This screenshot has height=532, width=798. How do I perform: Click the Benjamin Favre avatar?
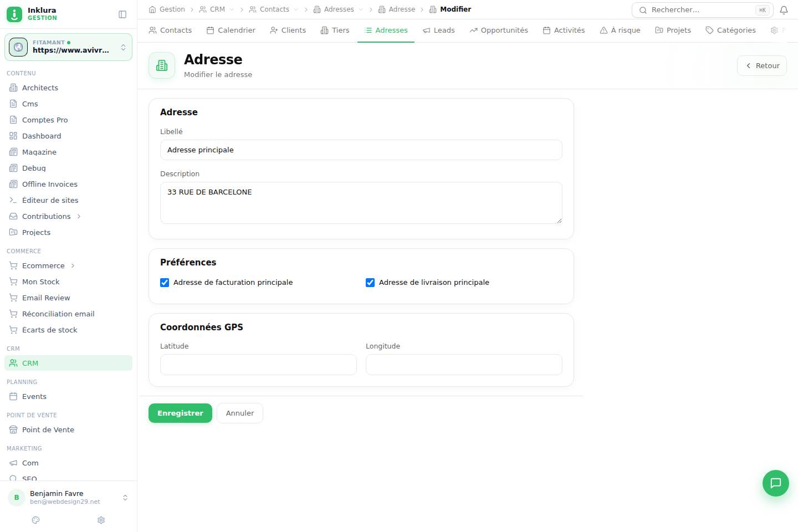17,498
